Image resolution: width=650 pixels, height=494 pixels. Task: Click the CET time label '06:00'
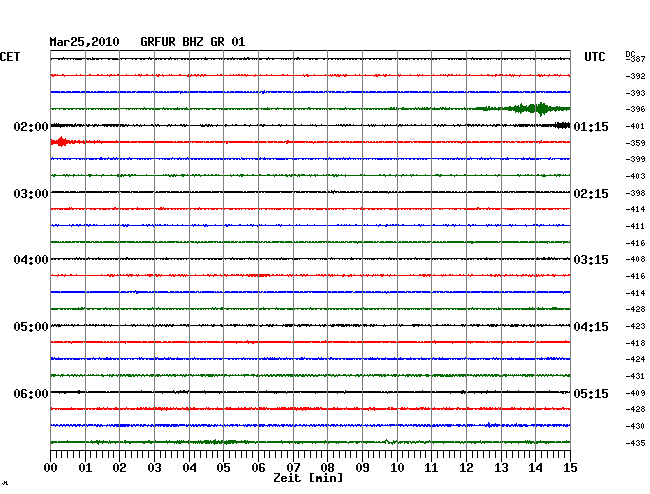(31, 394)
